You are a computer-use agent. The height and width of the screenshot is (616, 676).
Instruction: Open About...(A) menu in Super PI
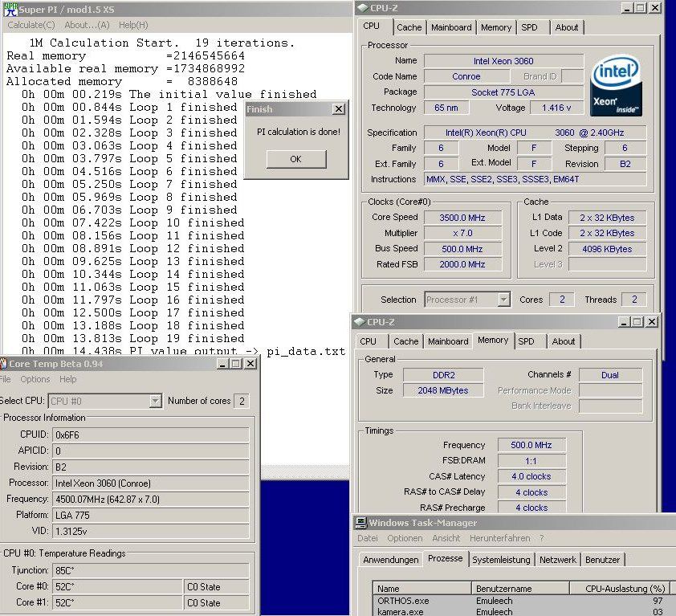click(87, 25)
